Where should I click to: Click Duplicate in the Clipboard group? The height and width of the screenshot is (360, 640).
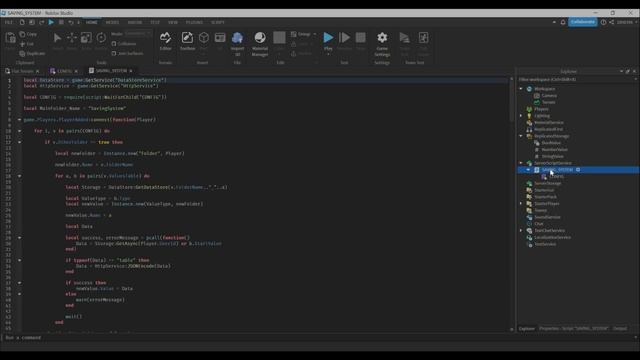(x=32, y=53)
